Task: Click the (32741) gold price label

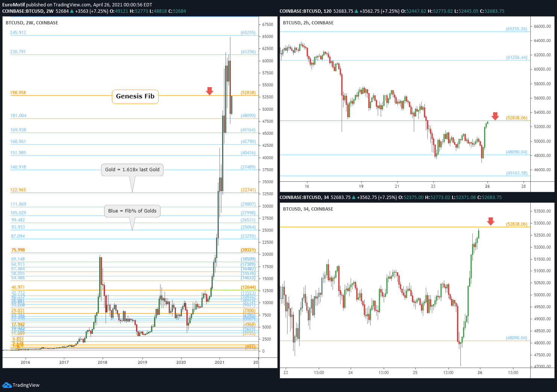Action: (x=248, y=190)
